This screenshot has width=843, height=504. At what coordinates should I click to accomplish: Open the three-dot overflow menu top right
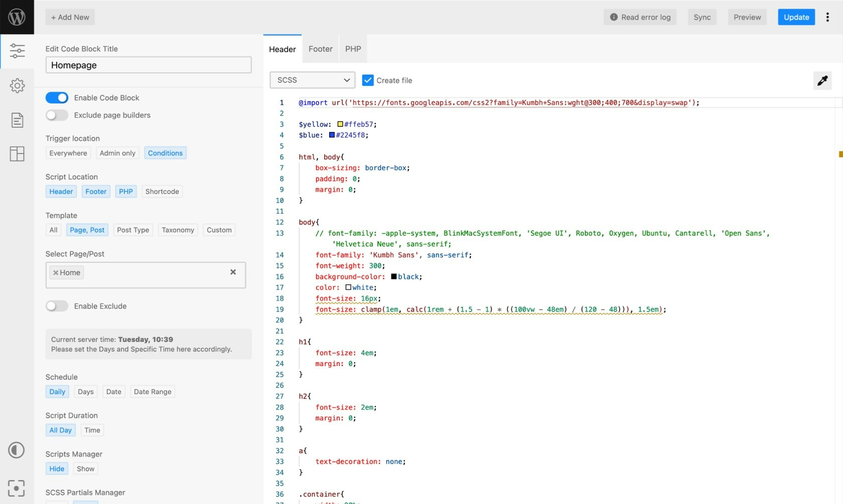(x=827, y=17)
